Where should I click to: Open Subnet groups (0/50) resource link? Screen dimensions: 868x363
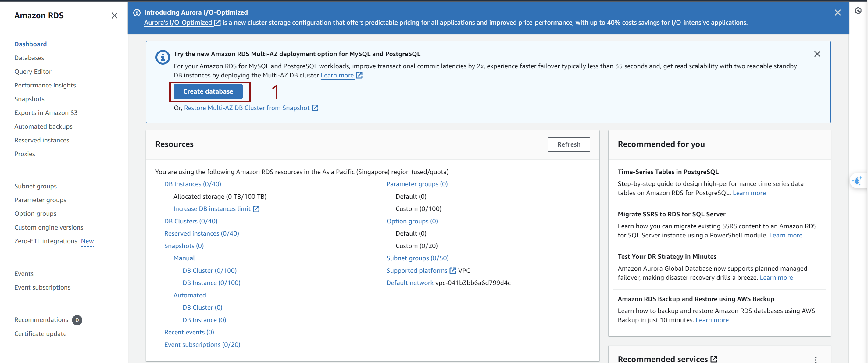(x=418, y=258)
